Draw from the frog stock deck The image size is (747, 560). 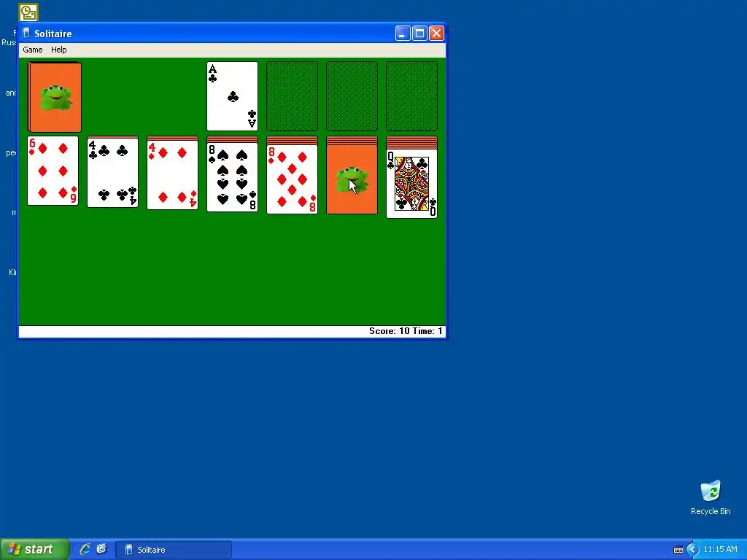54,97
